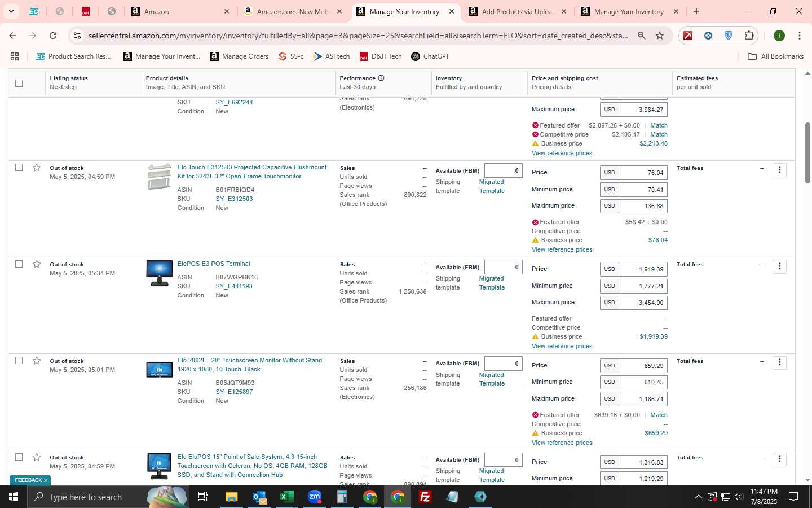Viewport: 812px width, 508px height.
Task: Star the Elo 2002L Touchscreen Monitor listing
Action: coord(37,361)
